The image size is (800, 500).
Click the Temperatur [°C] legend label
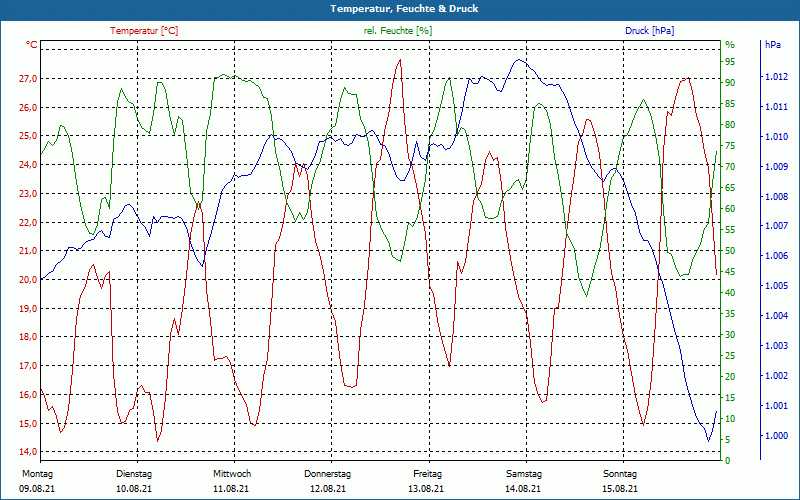(x=144, y=31)
